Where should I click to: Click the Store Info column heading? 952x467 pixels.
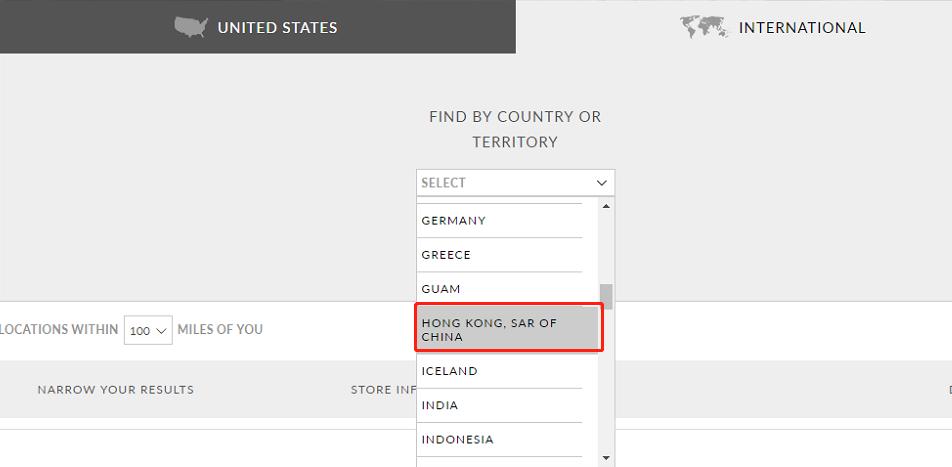click(x=383, y=389)
